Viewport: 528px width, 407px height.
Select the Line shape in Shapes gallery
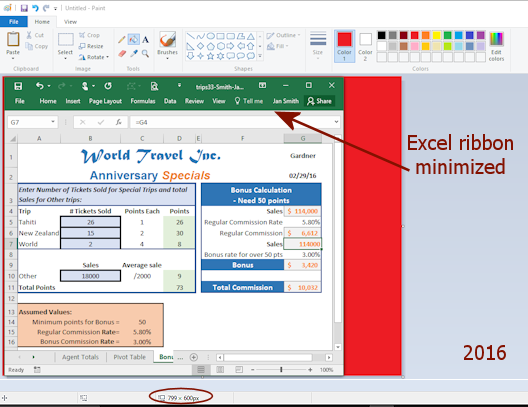coord(190,36)
